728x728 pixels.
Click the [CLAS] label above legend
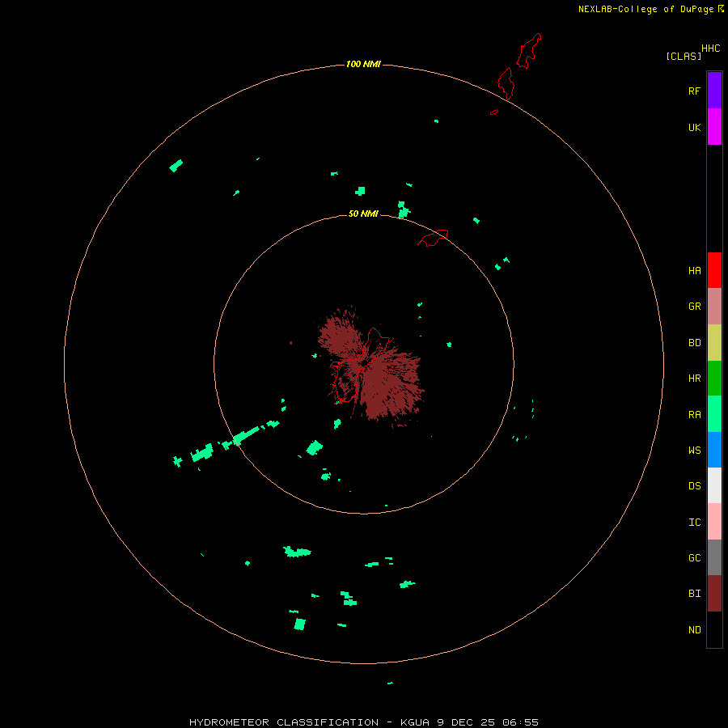pyautogui.click(x=684, y=56)
